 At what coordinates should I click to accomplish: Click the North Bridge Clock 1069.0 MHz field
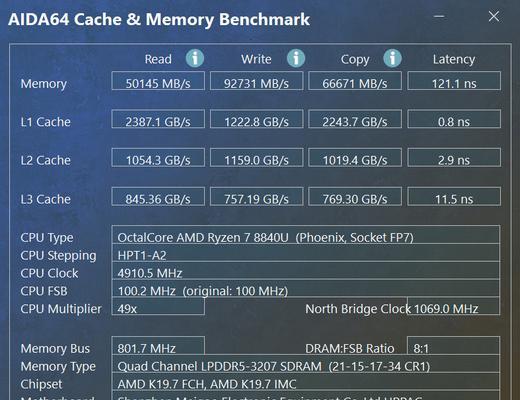(454, 306)
